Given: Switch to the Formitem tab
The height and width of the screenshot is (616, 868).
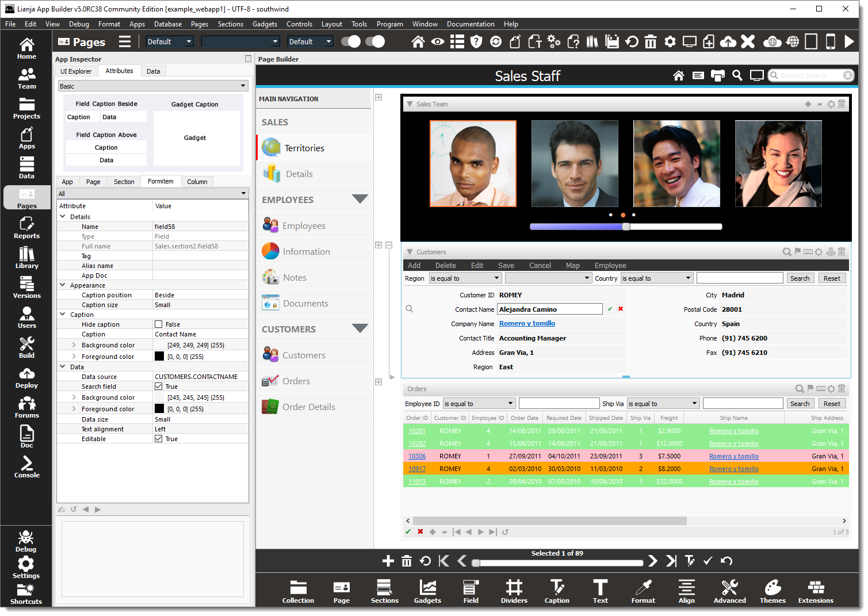Looking at the screenshot, I should pyautogui.click(x=160, y=181).
